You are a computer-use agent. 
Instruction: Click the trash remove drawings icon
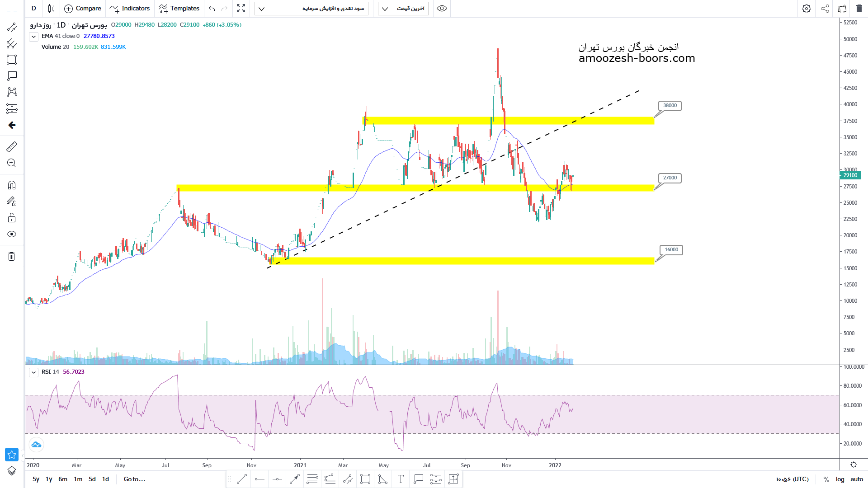click(x=12, y=257)
